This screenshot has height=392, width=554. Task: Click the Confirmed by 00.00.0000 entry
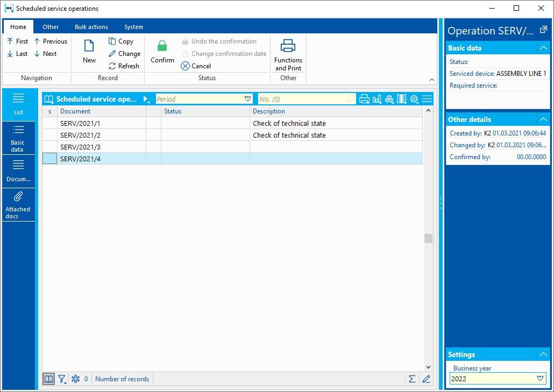[x=498, y=157]
